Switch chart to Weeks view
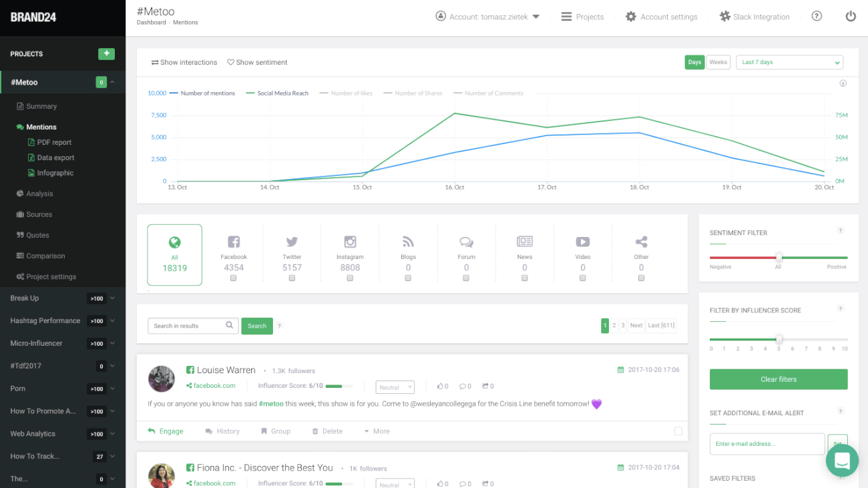 (718, 62)
